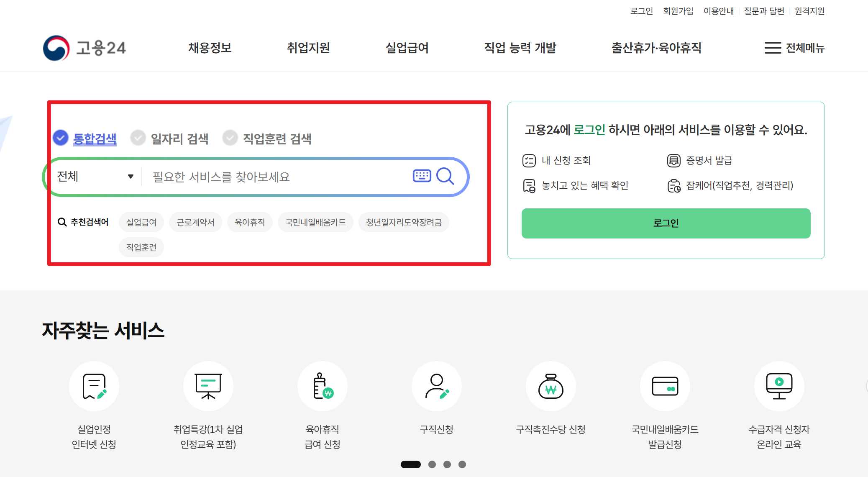
Task: Open the 채용정보 menu
Action: tap(210, 48)
